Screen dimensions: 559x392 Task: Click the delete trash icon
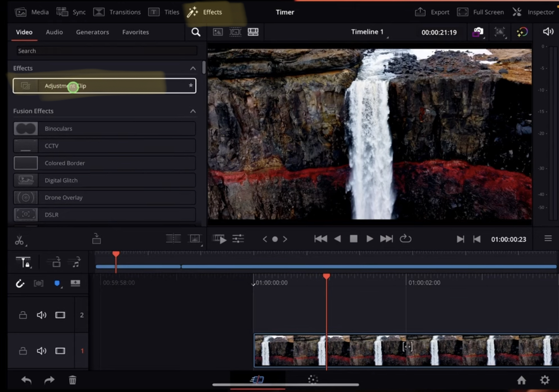73,380
